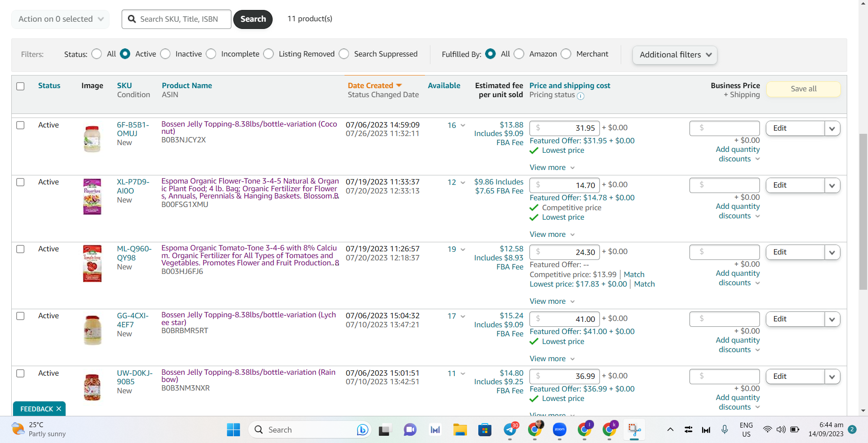Sort by Date Created arrow icon
Image resolution: width=868 pixels, height=443 pixels.
pos(399,85)
